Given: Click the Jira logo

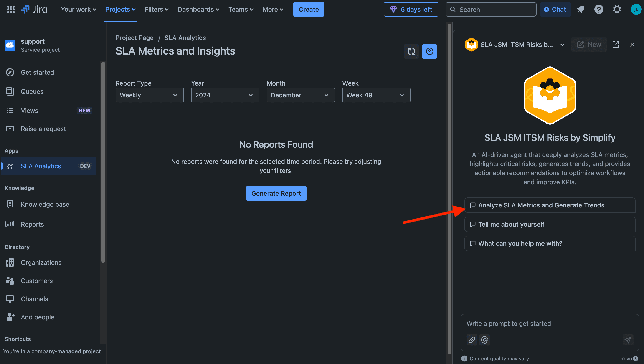Looking at the screenshot, I should [34, 10].
